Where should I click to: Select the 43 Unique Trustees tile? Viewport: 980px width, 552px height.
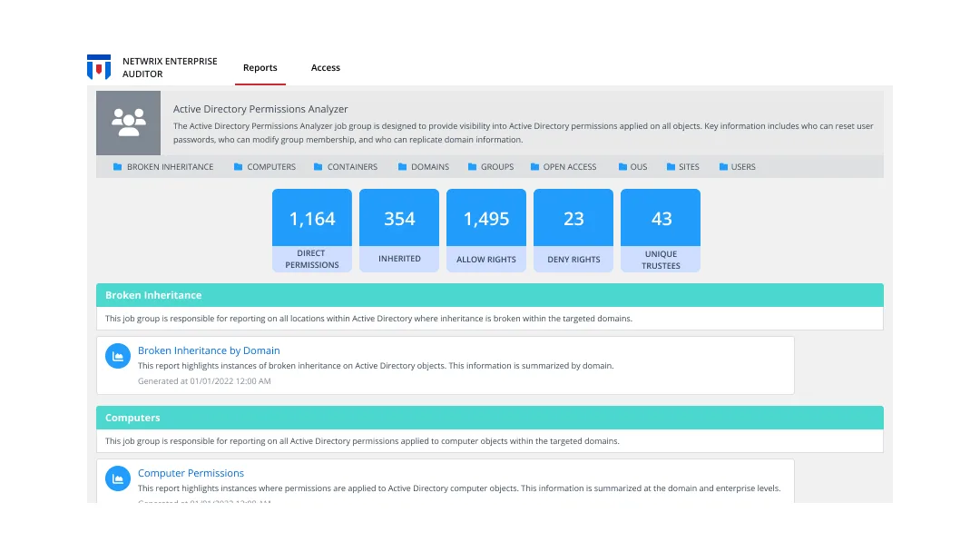pyautogui.click(x=661, y=230)
